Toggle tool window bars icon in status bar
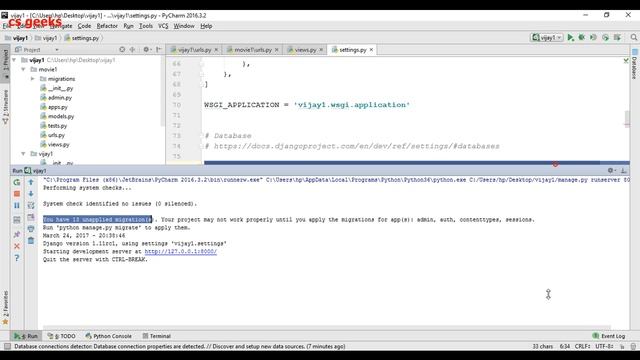 [x=7, y=346]
